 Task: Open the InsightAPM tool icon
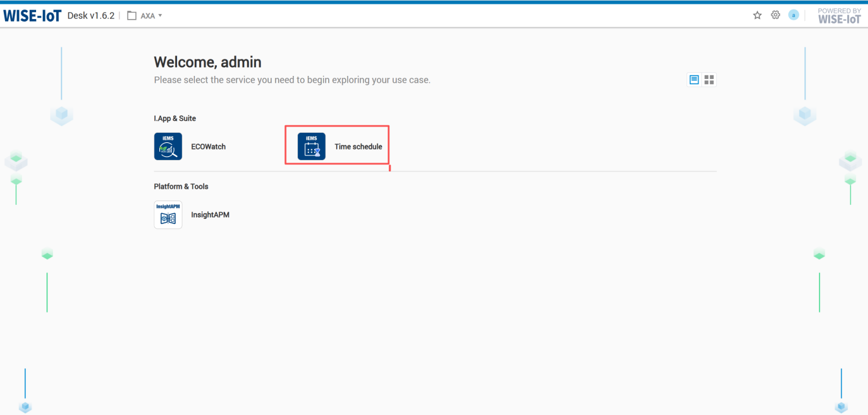point(168,214)
